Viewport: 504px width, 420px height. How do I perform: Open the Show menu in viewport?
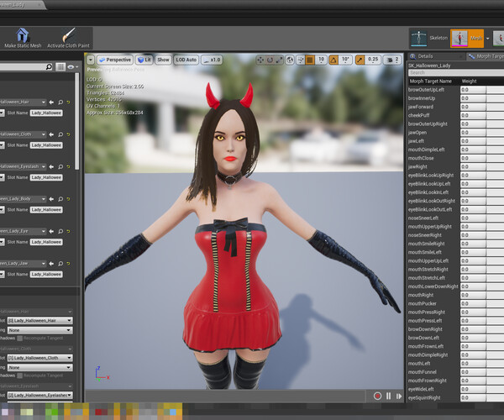pyautogui.click(x=163, y=60)
